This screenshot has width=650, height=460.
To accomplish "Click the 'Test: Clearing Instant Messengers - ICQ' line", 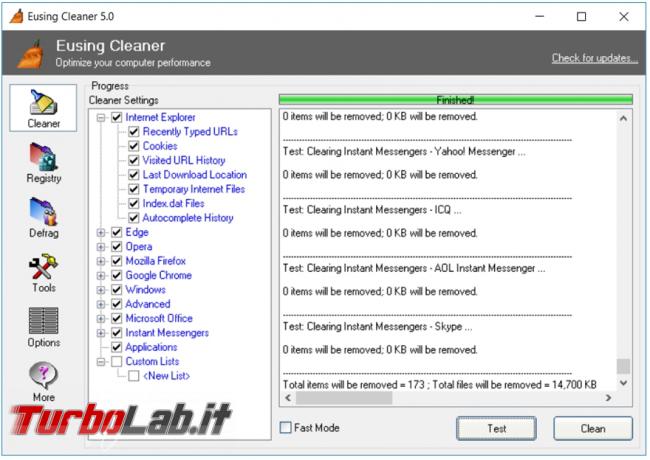I will click(x=372, y=210).
